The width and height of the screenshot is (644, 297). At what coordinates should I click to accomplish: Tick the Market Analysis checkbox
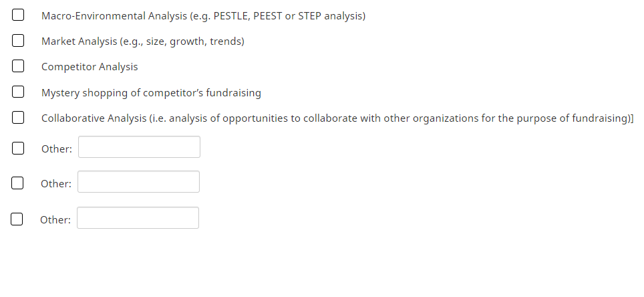18,41
